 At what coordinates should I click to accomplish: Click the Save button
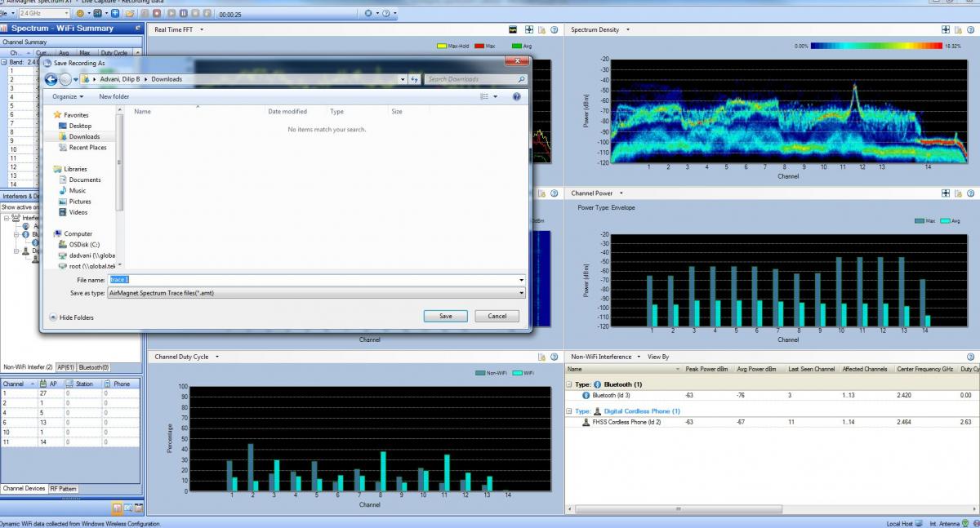click(445, 316)
